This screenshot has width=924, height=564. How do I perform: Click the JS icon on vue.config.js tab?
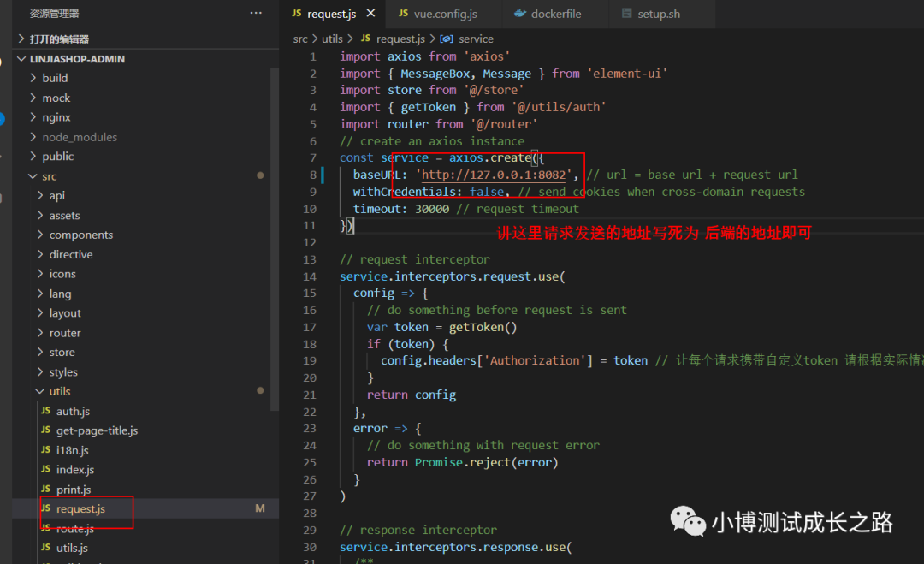(403, 13)
